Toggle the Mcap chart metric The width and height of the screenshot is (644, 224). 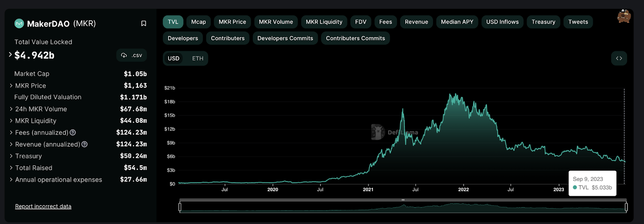tap(198, 22)
